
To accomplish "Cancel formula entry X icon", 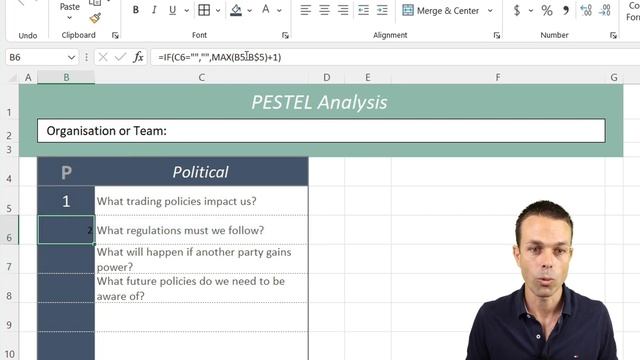I will tap(103, 57).
